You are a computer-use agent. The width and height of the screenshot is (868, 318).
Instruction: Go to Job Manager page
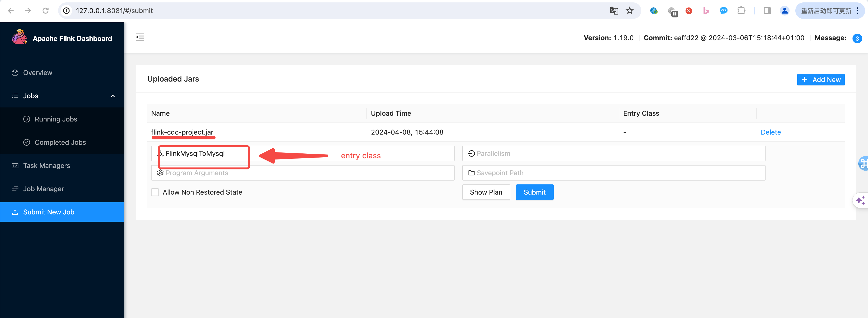pos(62,189)
